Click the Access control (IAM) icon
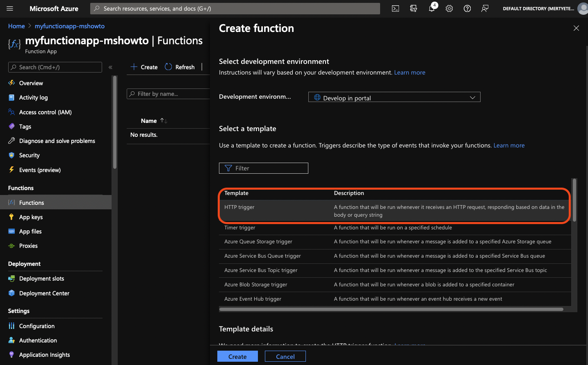Screen dimensions: 588x365 coord(11,112)
